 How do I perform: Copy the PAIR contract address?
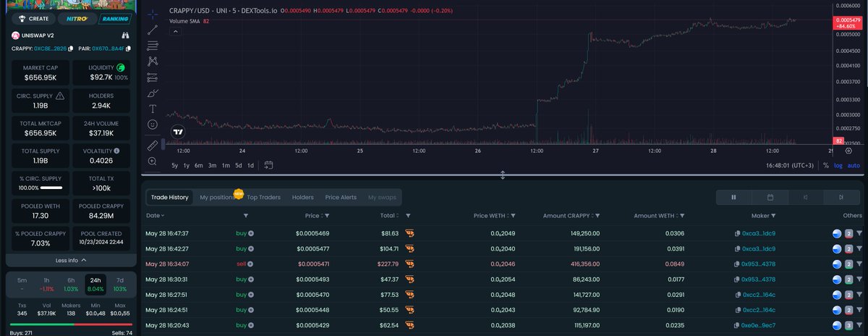(x=128, y=49)
